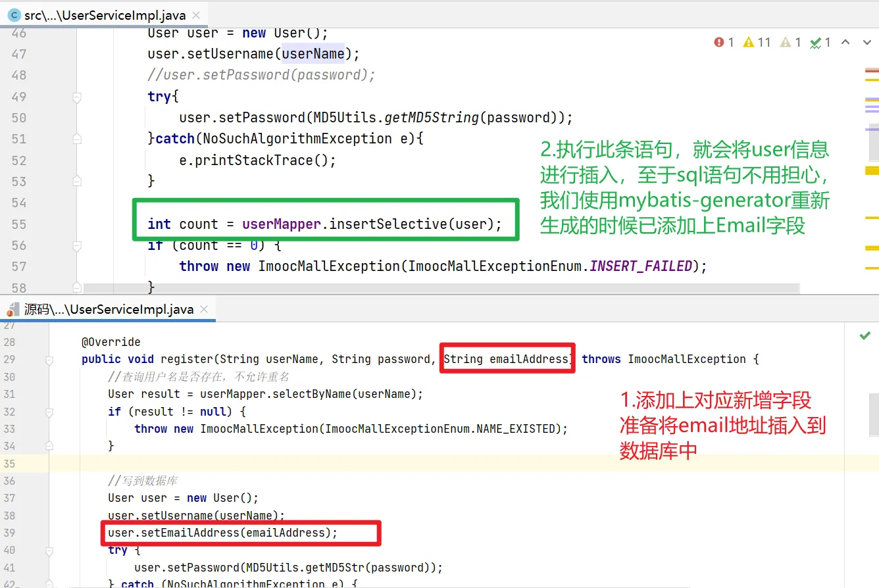
Task: Switch to the src UserServiceImpl.java tab
Action: (x=105, y=14)
